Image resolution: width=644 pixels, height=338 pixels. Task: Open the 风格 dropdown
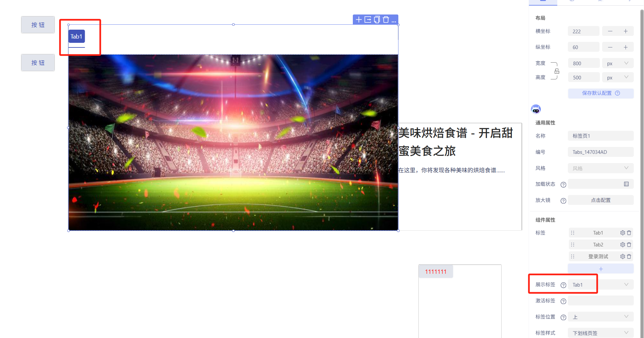pyautogui.click(x=601, y=168)
